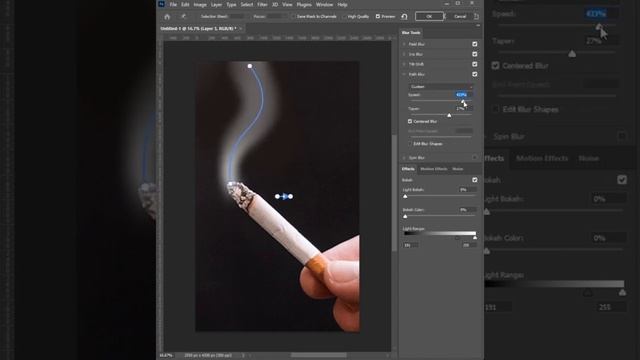Click the icon right of Cancel button

pos(476,16)
